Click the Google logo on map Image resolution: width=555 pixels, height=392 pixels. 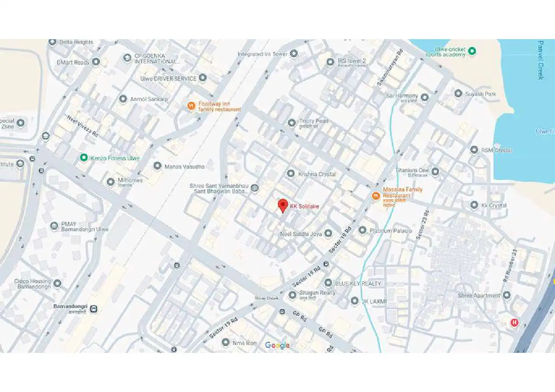(277, 345)
